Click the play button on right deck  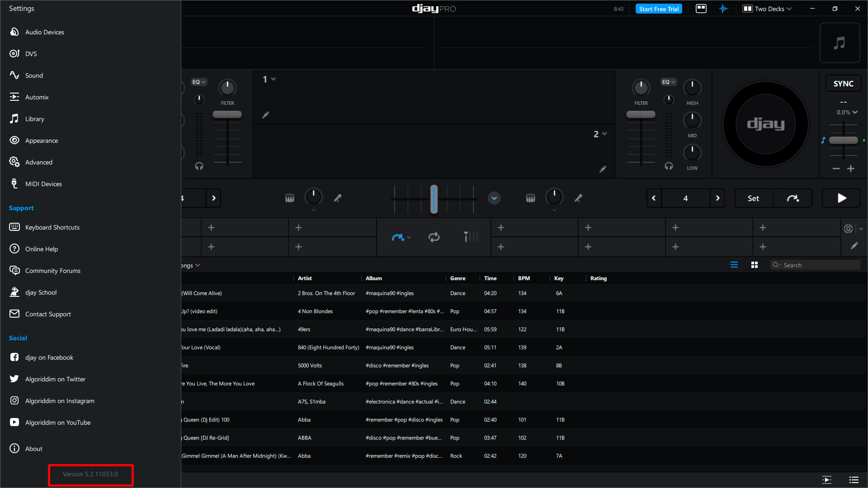point(841,198)
